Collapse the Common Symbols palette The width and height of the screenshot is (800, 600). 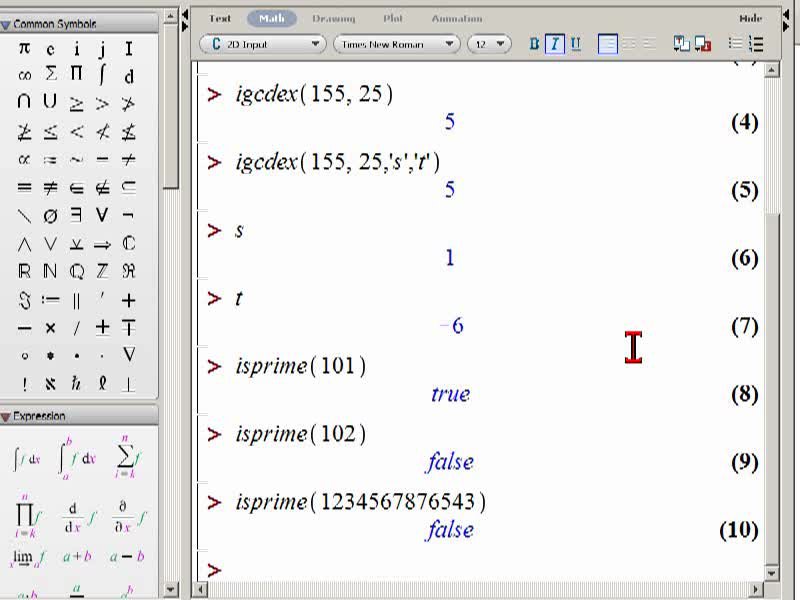6,24
